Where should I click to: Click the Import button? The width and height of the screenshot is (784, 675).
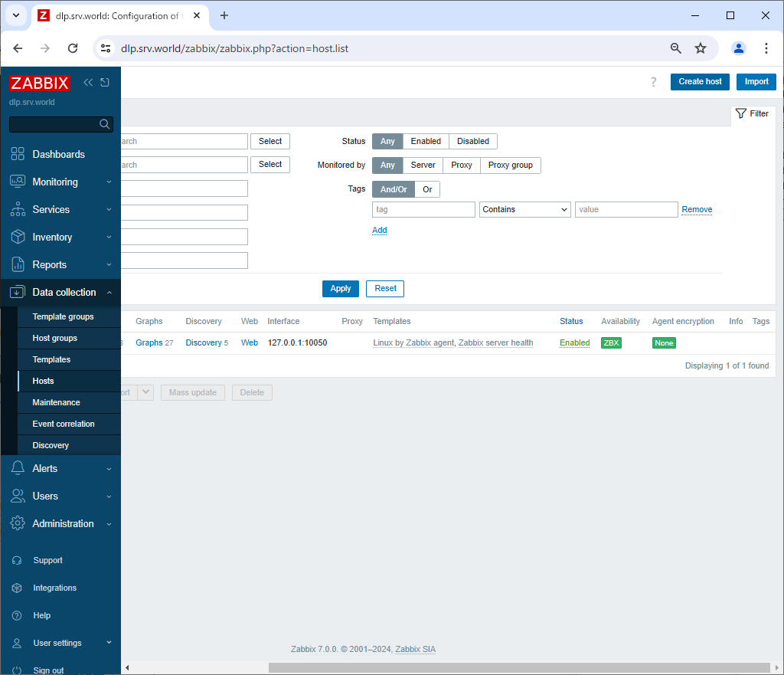coord(756,81)
